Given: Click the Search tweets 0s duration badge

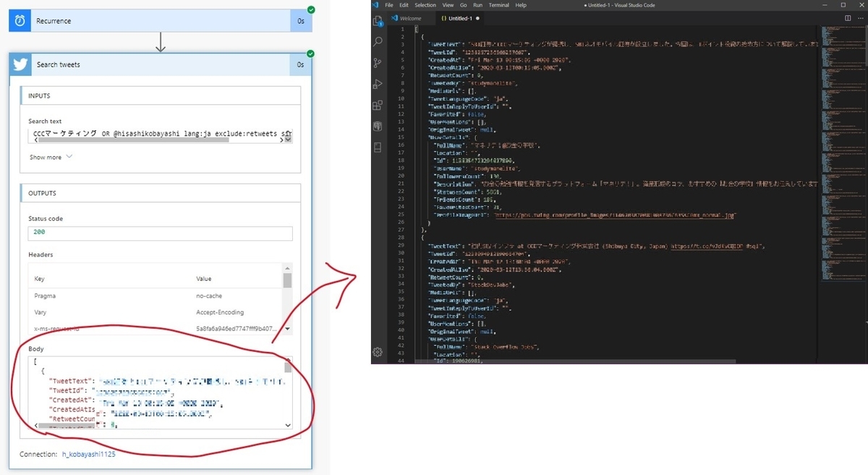Looking at the screenshot, I should pyautogui.click(x=301, y=64).
